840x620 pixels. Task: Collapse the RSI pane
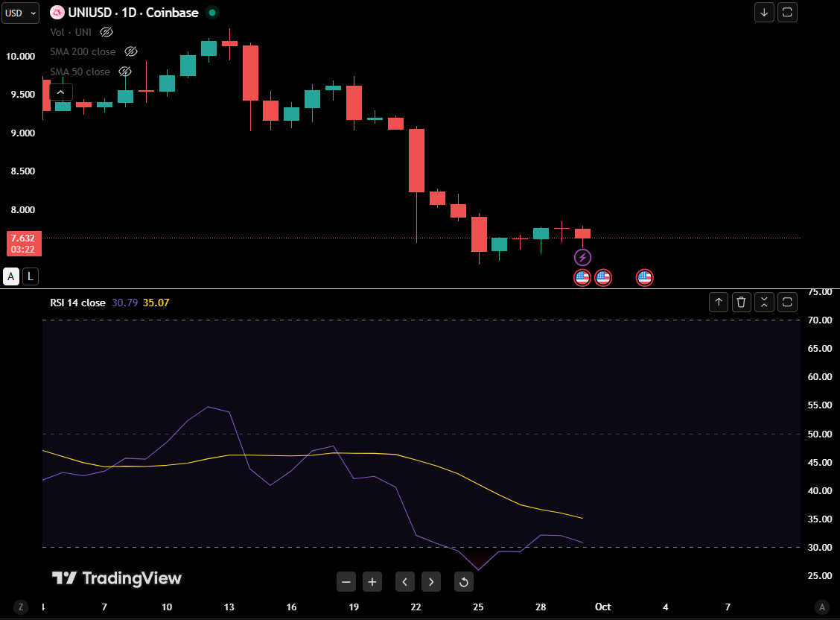click(x=764, y=302)
